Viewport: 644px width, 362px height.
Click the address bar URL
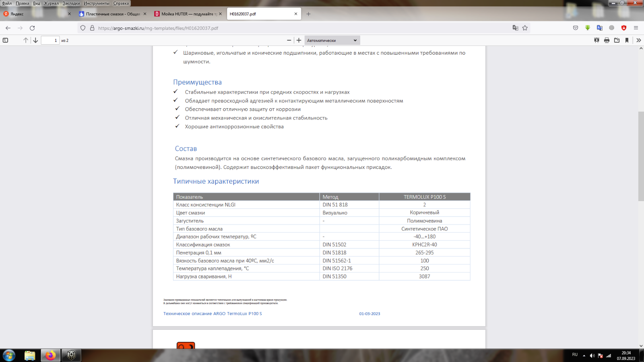click(x=158, y=28)
